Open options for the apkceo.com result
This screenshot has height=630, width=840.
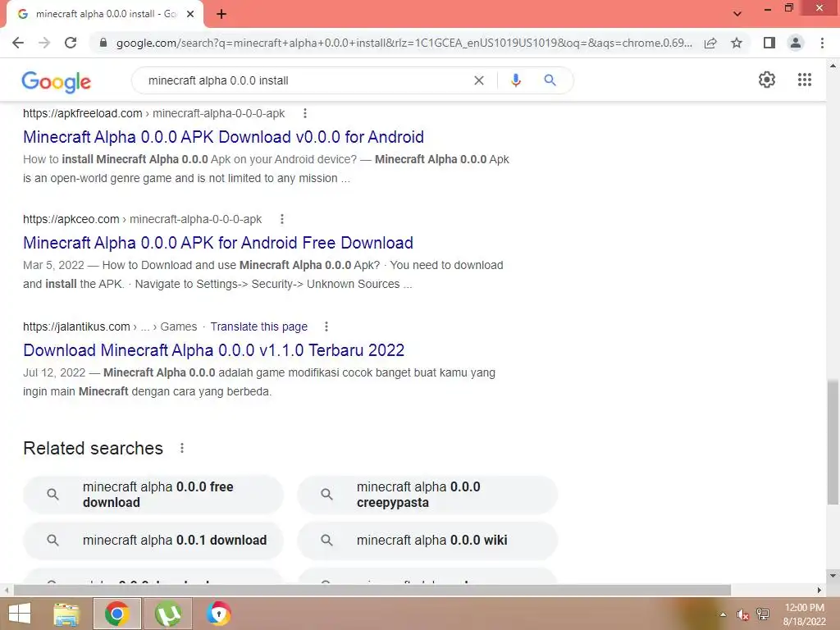pos(282,219)
